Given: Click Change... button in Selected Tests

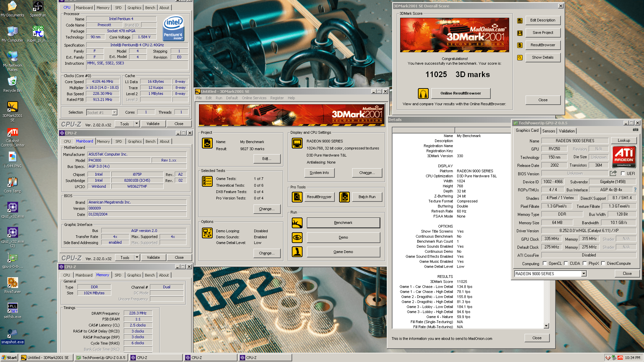Looking at the screenshot, I should [267, 209].
